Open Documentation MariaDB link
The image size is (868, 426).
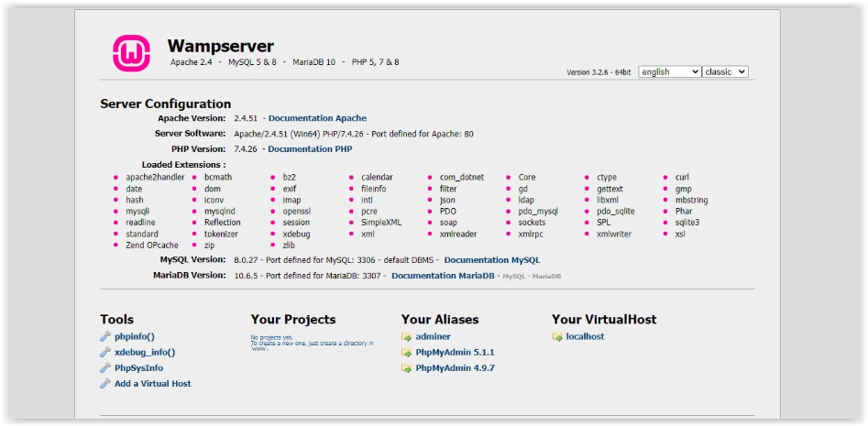(443, 276)
